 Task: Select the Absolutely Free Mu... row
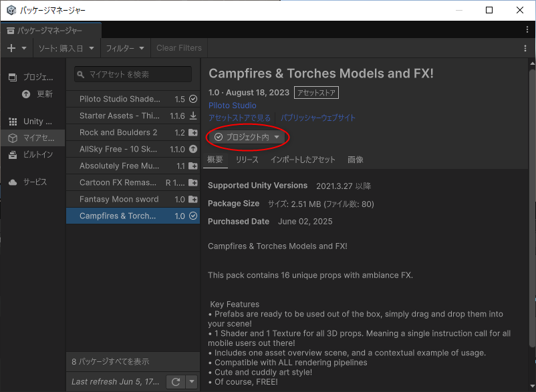point(133,166)
